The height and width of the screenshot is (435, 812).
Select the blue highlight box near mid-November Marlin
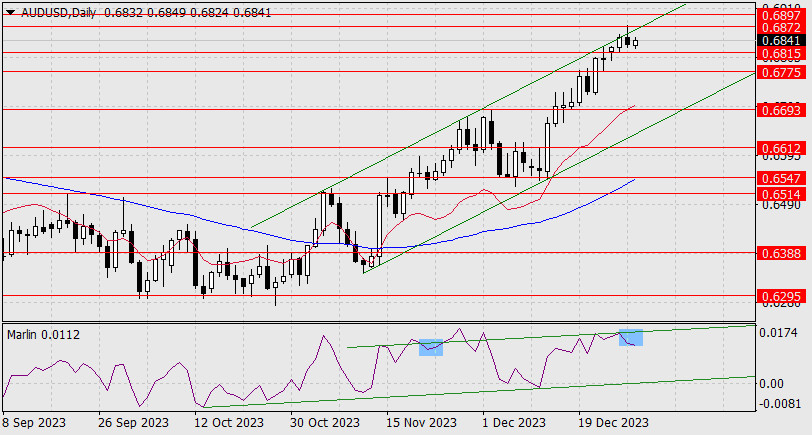click(x=431, y=347)
